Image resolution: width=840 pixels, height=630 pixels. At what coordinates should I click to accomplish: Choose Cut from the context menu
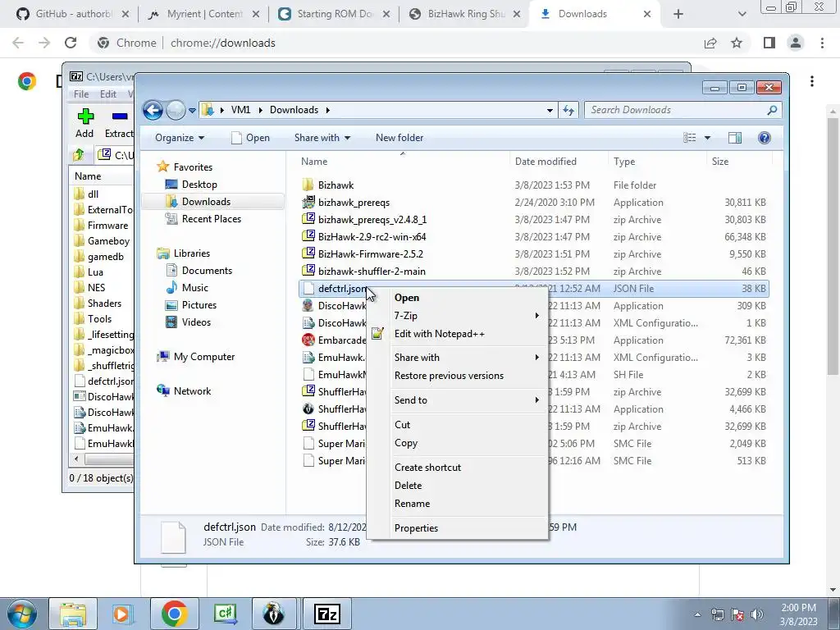(x=402, y=425)
